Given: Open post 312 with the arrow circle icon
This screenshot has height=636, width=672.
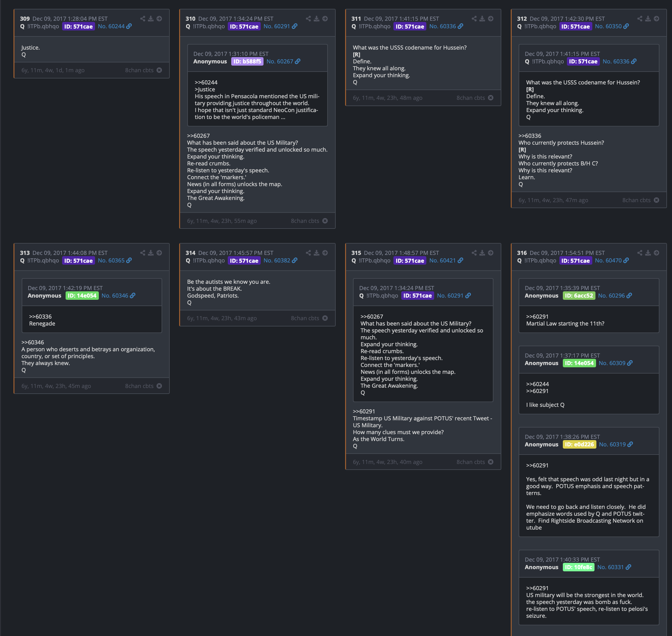Looking at the screenshot, I should [x=656, y=19].
